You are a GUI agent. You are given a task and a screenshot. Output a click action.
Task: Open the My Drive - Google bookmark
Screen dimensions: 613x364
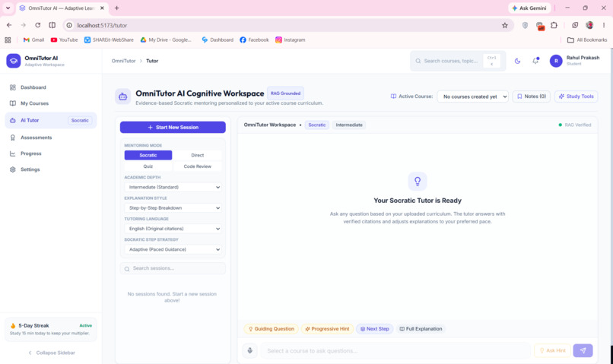166,40
